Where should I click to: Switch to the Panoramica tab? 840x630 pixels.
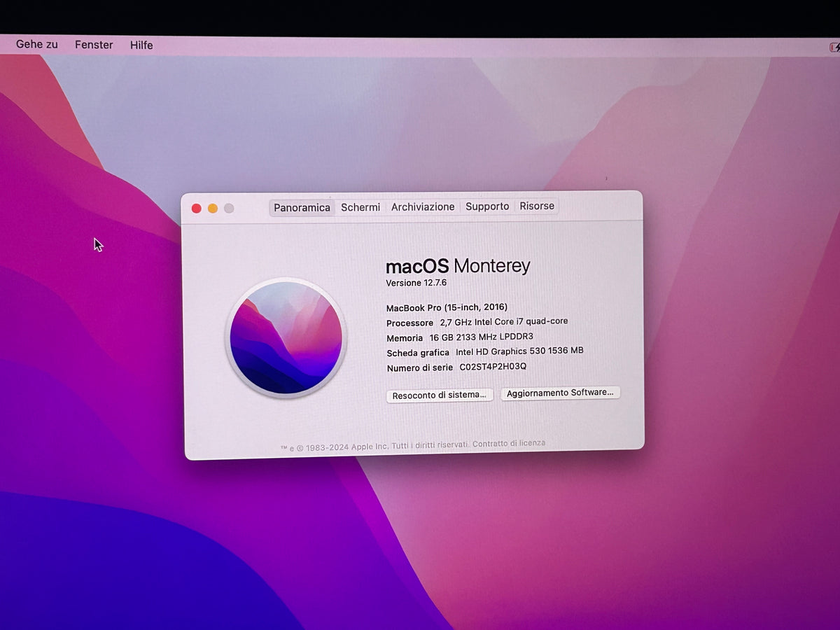click(x=302, y=208)
